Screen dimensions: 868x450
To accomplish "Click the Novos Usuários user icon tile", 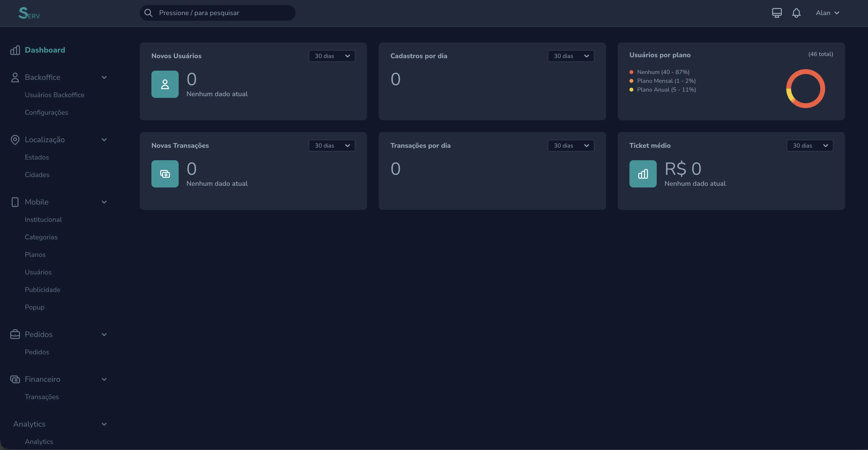I will click(x=165, y=84).
